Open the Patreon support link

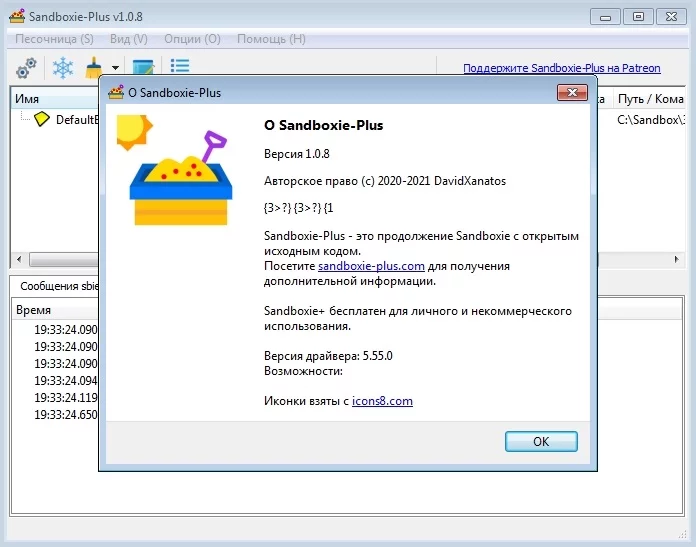click(x=562, y=68)
